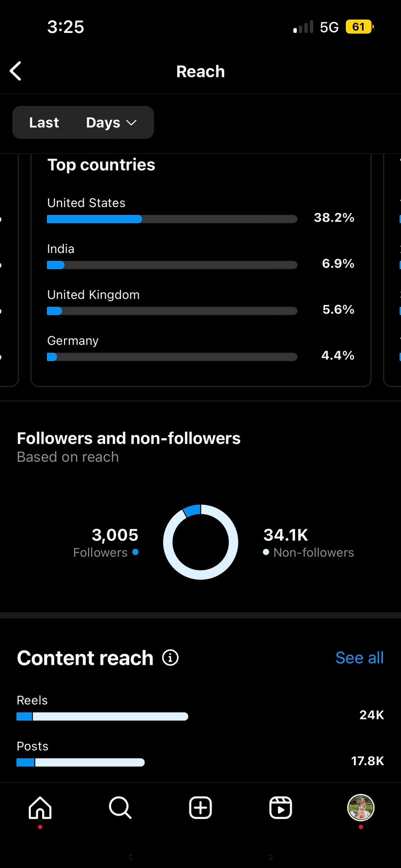Tap the 34.1K Non-followers count
The height and width of the screenshot is (868, 401).
click(286, 535)
